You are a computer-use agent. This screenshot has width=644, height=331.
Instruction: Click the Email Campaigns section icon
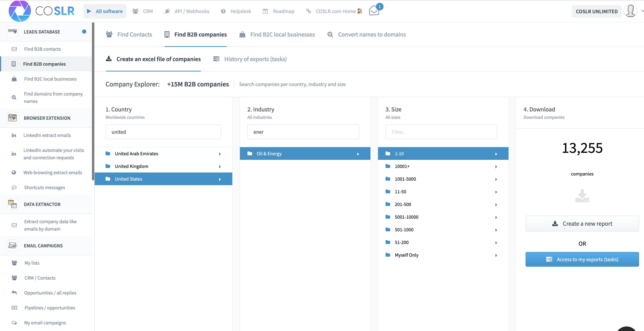pos(12,246)
